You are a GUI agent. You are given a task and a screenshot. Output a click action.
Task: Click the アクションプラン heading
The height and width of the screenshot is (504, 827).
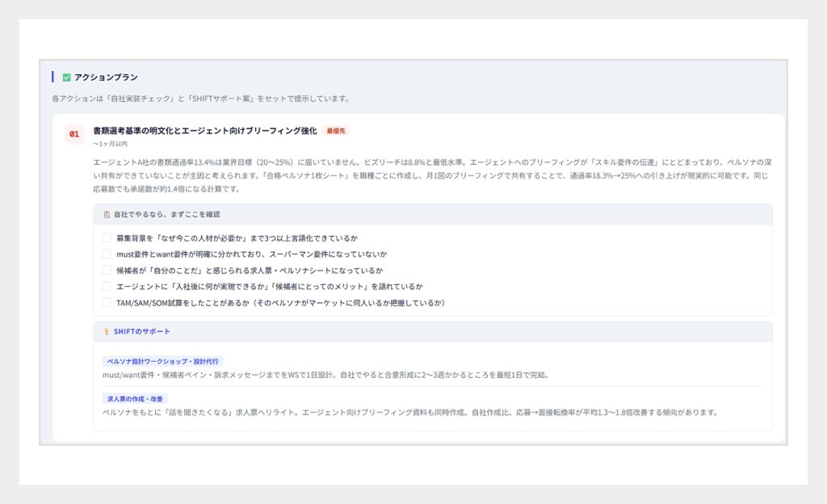coord(106,78)
